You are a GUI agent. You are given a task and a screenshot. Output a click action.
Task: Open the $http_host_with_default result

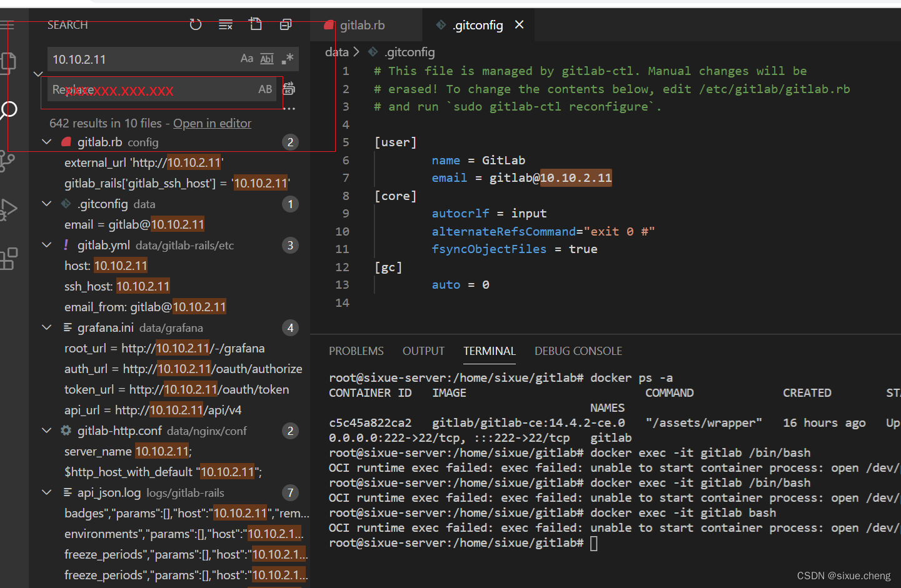click(163, 472)
